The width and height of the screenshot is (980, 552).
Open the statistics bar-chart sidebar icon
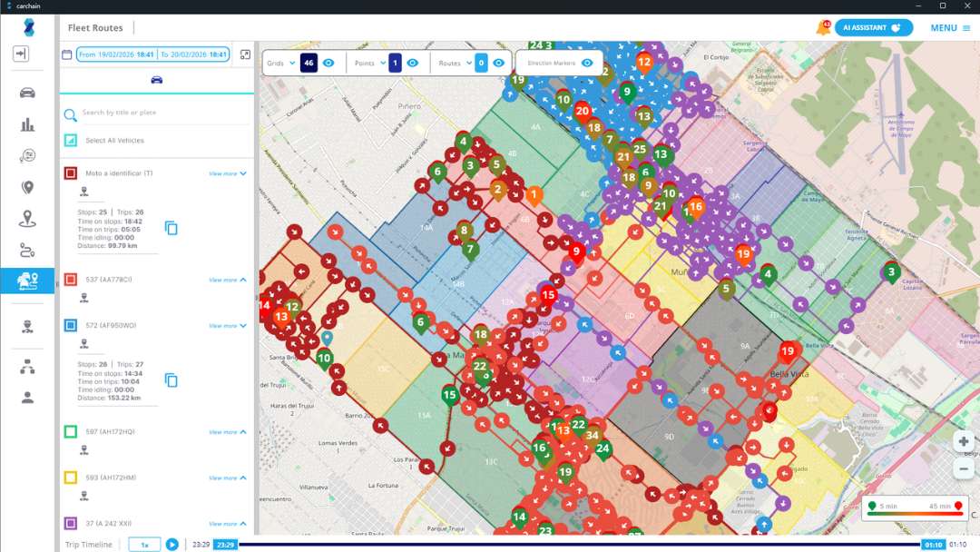tap(27, 122)
